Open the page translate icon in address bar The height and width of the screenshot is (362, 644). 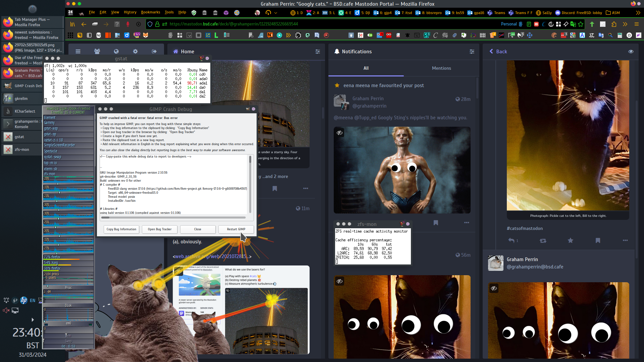pyautogui.click(x=573, y=24)
